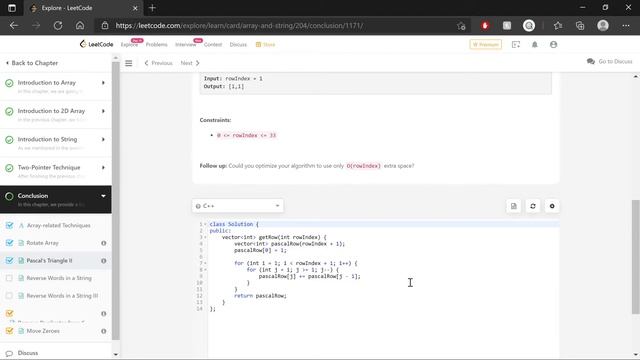The width and height of the screenshot is (640, 360).
Task: Go to Previous item
Action: (x=158, y=63)
